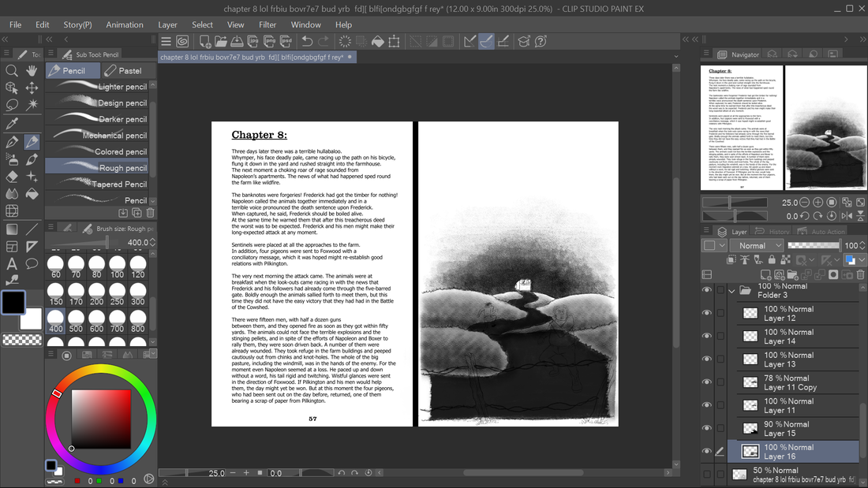Toggle visibility of Layer 16
The height and width of the screenshot is (488, 868).
(x=707, y=452)
